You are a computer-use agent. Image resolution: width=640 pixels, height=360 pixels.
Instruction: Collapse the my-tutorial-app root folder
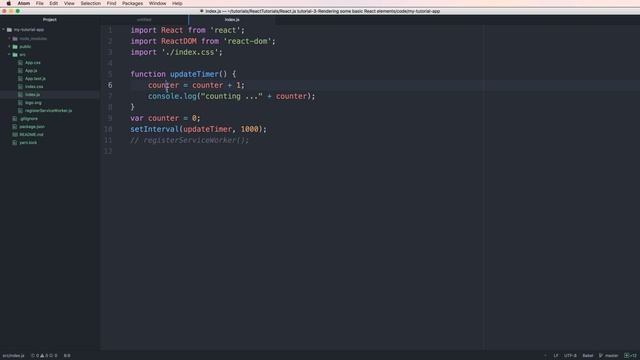point(4,30)
